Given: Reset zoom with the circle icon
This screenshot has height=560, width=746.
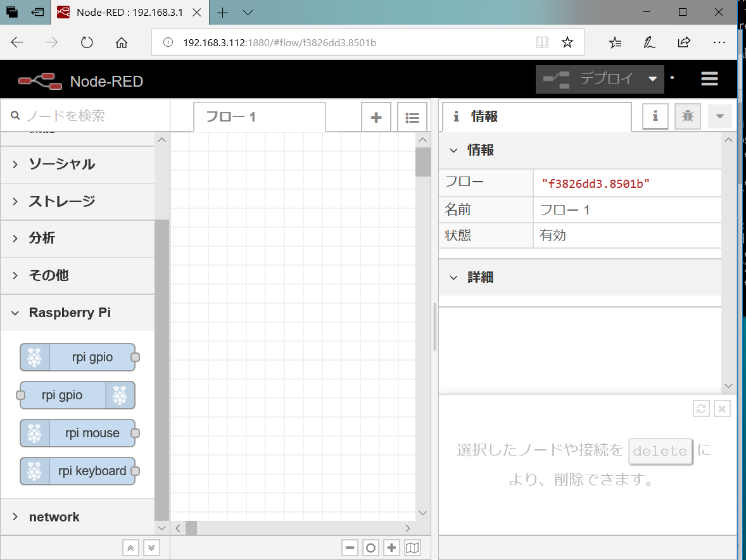Looking at the screenshot, I should coord(370,547).
